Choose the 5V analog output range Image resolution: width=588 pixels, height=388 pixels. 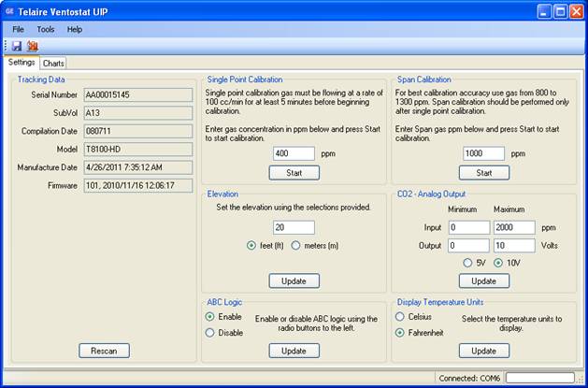click(x=467, y=263)
